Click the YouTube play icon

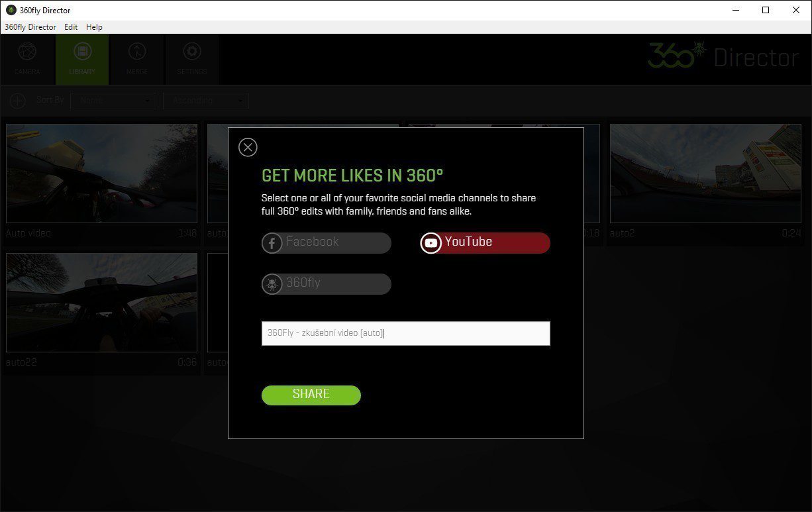pyautogui.click(x=431, y=243)
